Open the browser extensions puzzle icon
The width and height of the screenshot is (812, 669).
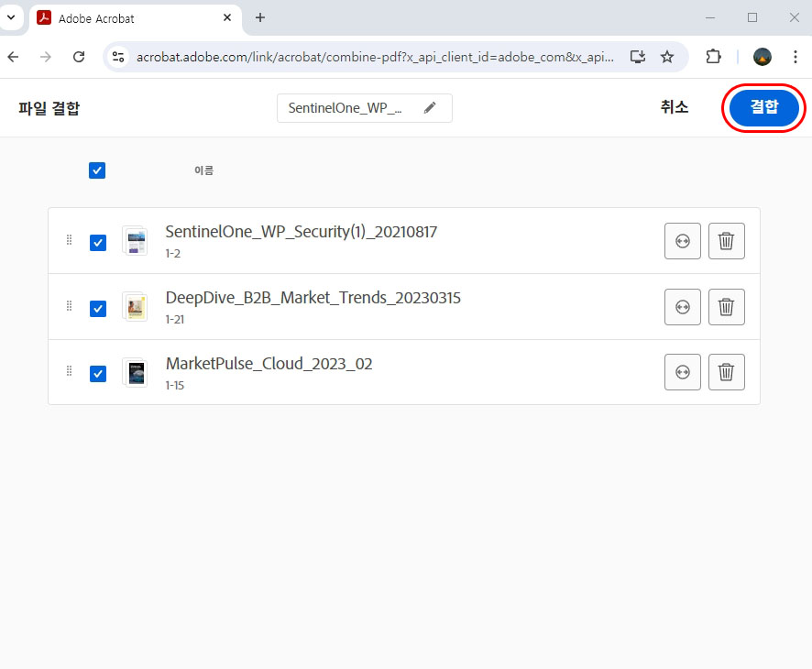[x=714, y=57]
